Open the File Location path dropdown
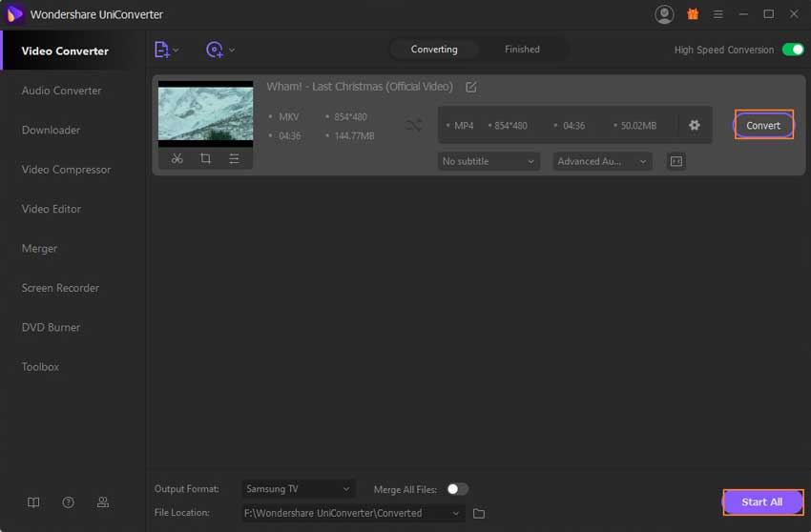This screenshot has height=532, width=811. [352, 513]
